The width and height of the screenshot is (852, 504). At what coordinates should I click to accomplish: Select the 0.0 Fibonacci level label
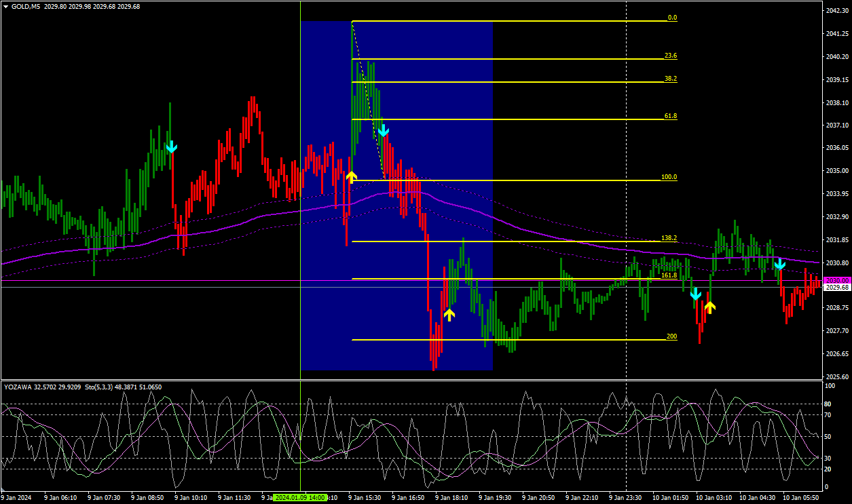(672, 18)
